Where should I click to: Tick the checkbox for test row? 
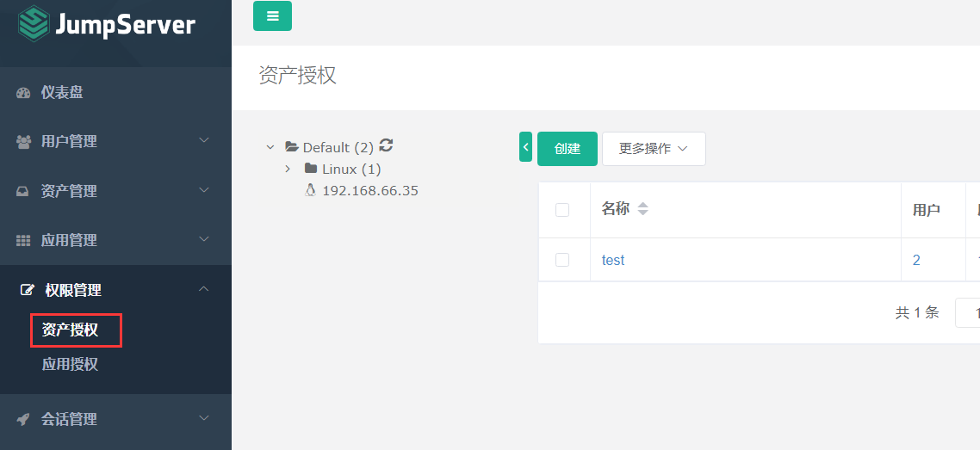[562, 260]
